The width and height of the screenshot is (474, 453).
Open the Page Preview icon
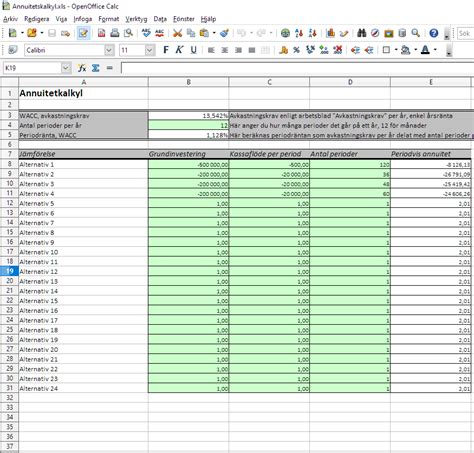click(128, 33)
